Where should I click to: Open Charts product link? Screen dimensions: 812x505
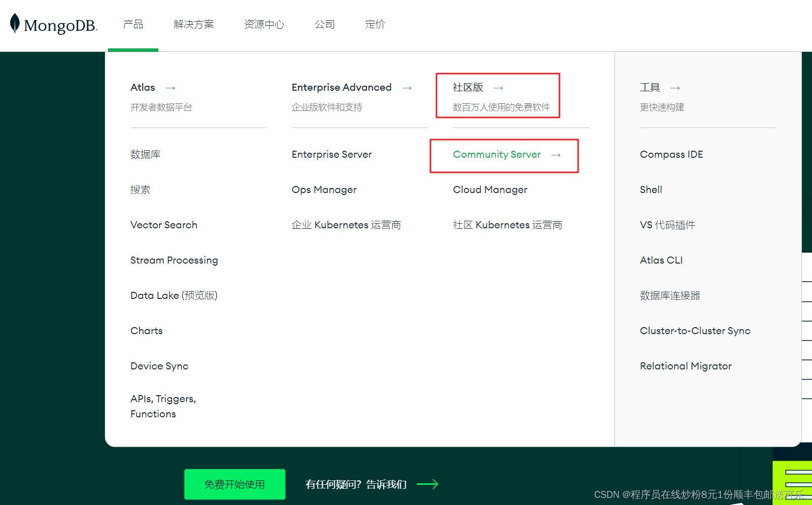coord(147,331)
